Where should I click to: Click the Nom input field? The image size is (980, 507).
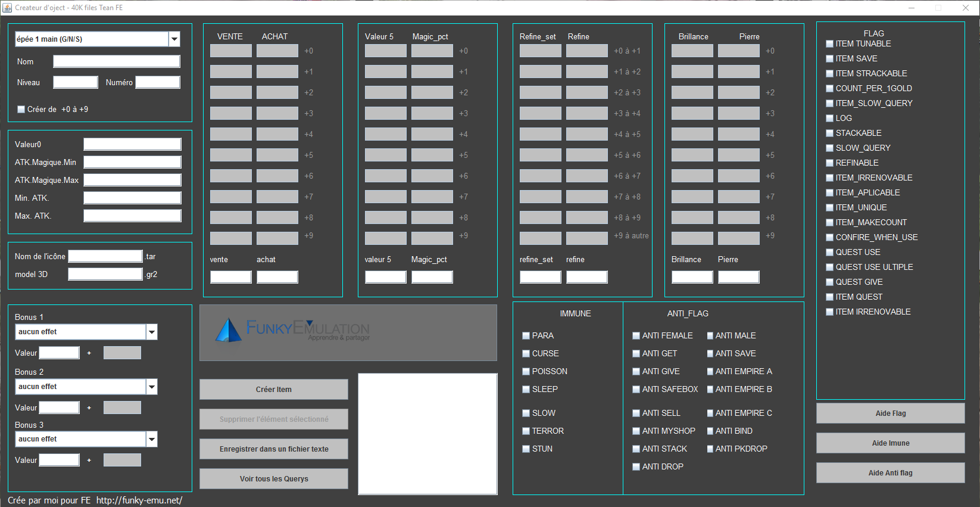[x=117, y=61]
